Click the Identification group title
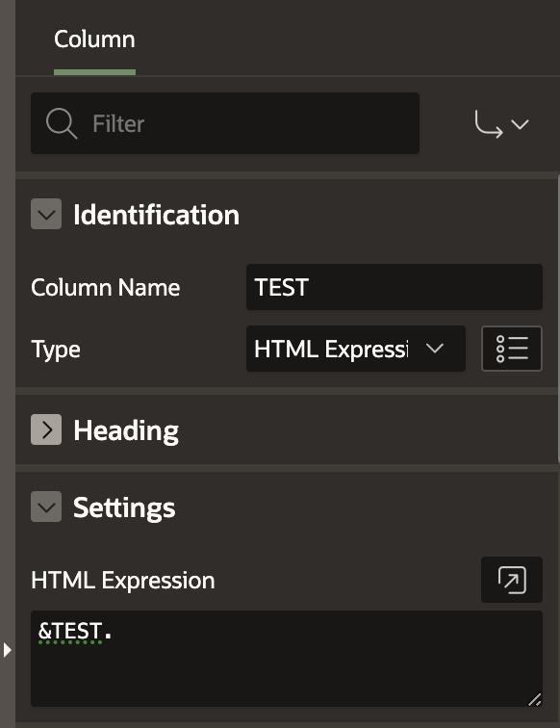Screen dimensions: 560x728 tap(156, 215)
